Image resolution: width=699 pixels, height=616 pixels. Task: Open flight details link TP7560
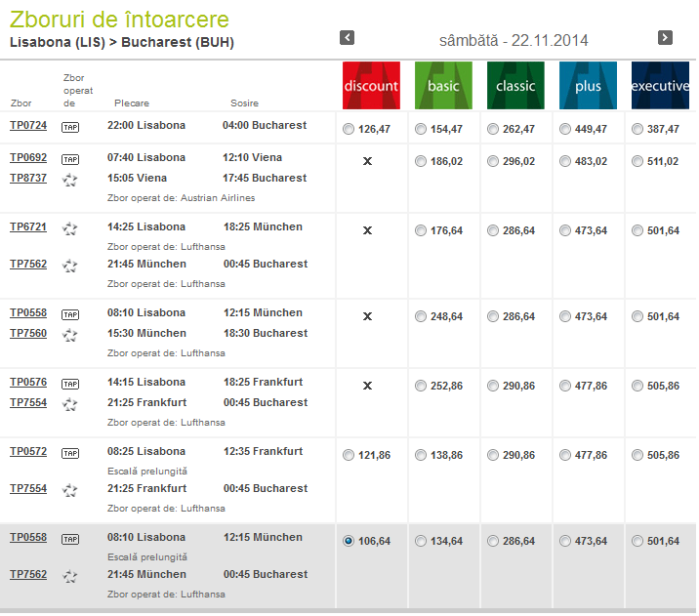28,334
